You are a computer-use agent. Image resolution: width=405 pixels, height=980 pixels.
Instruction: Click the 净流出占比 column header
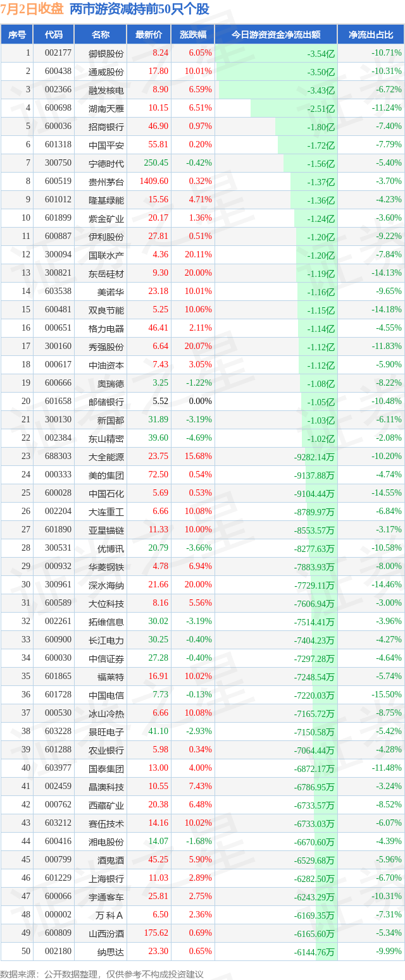(371, 35)
